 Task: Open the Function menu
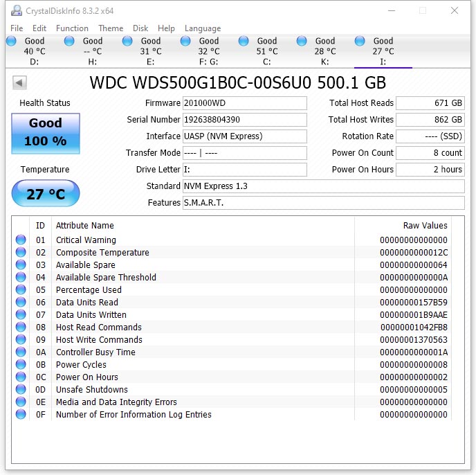tap(72, 28)
